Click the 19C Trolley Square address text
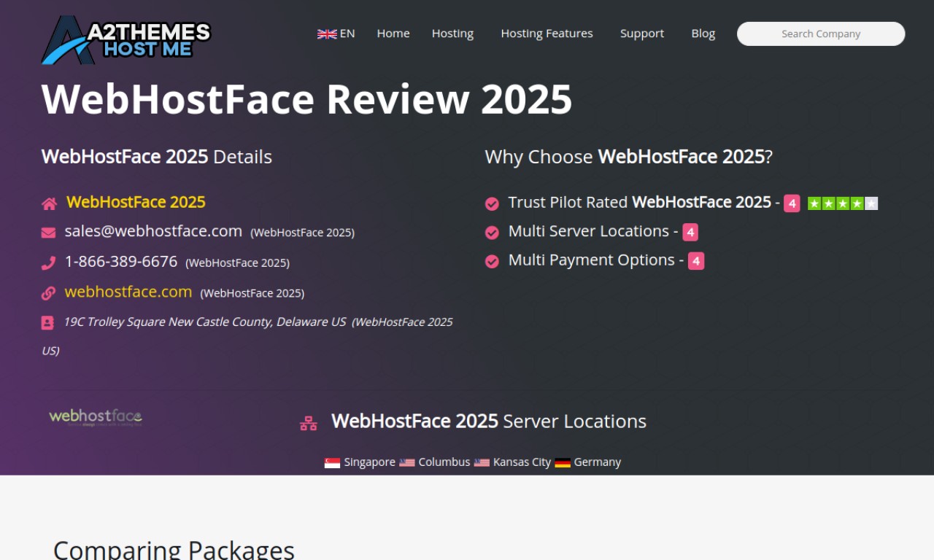 tap(204, 322)
